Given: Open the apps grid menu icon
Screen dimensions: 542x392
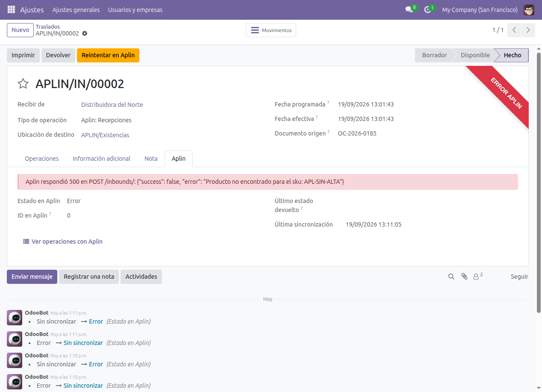Looking at the screenshot, I should pos(11,9).
